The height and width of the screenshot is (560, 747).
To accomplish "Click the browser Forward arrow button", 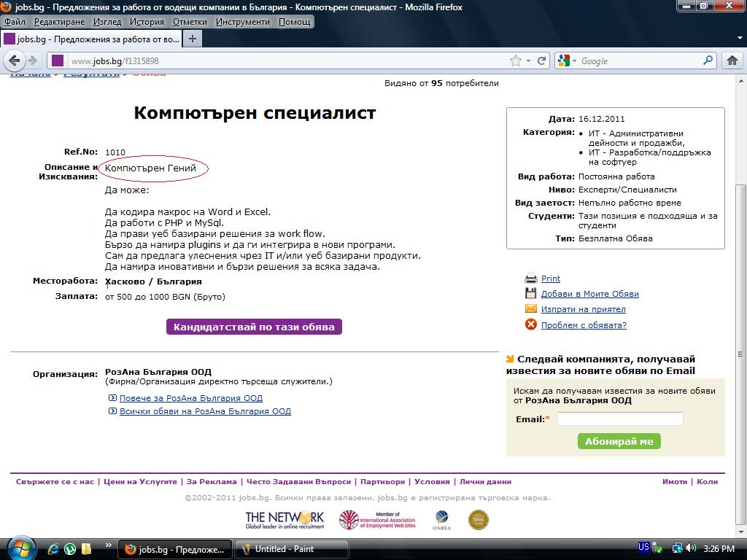I will [32, 61].
